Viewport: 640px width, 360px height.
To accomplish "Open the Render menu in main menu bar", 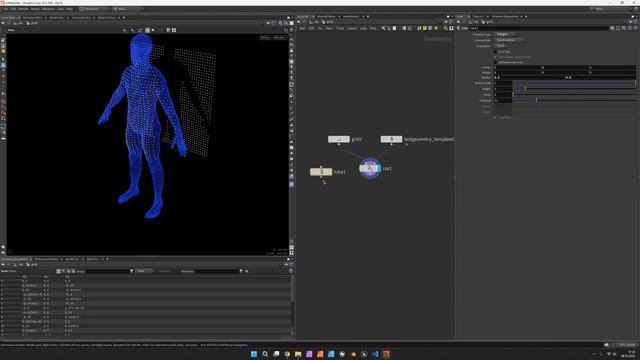I will [x=24, y=9].
